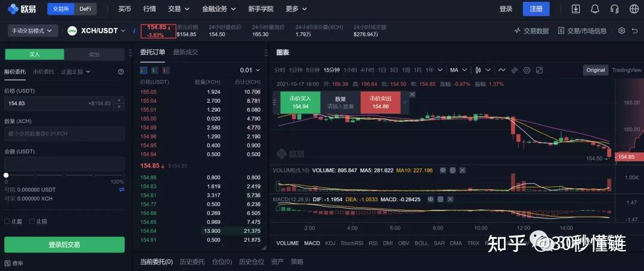
Task: Expand more time intervals after 1年
Action: [x=440, y=70]
